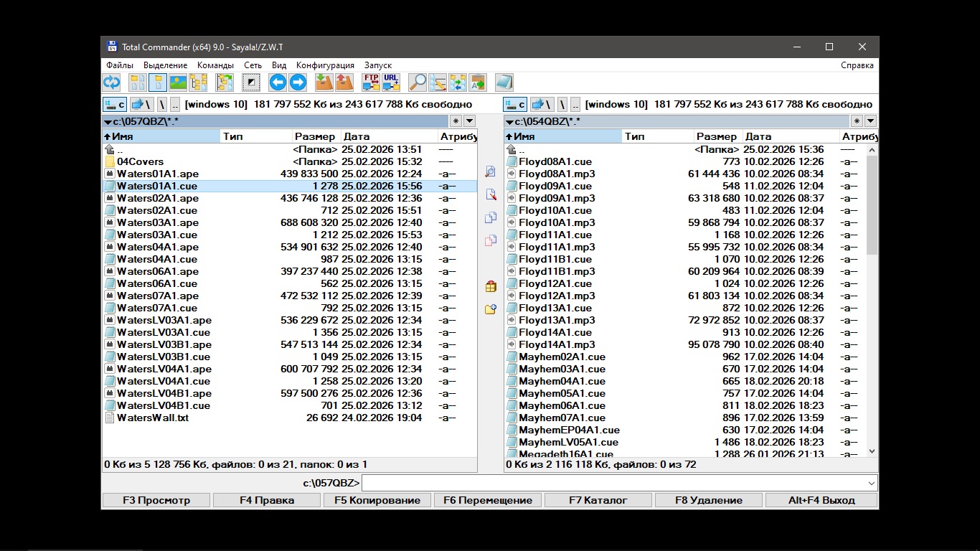Click the Refresh (reread source) toolbar icon

[x=111, y=83]
